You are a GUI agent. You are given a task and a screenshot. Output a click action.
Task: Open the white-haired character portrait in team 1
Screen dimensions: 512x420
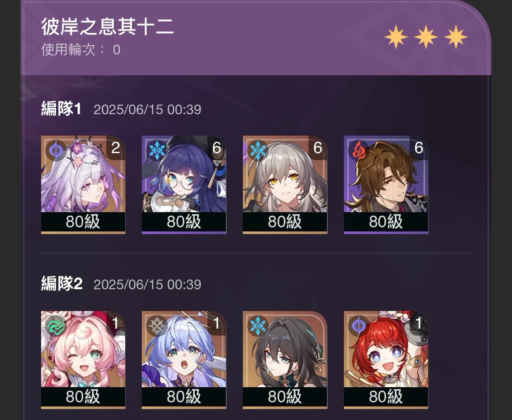83,184
